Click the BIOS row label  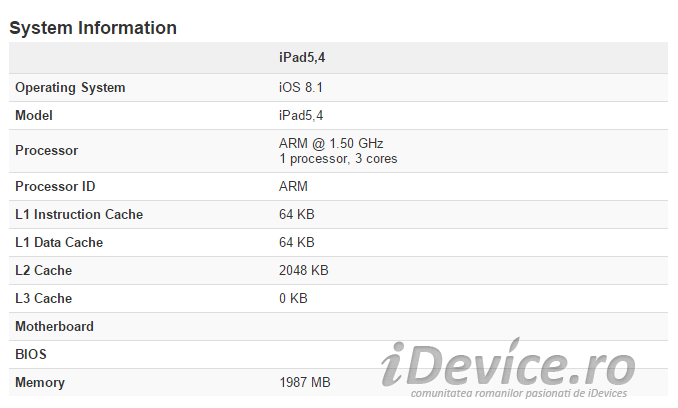pos(31,354)
